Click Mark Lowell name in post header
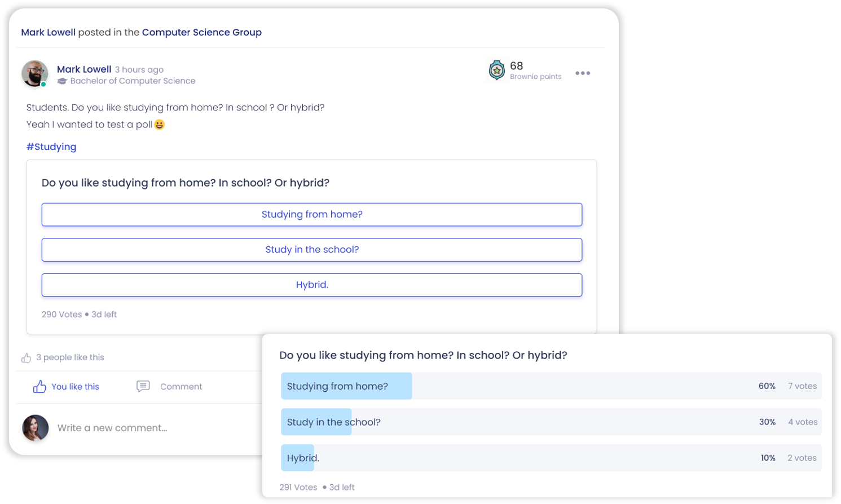The width and height of the screenshot is (841, 504). pos(84,69)
